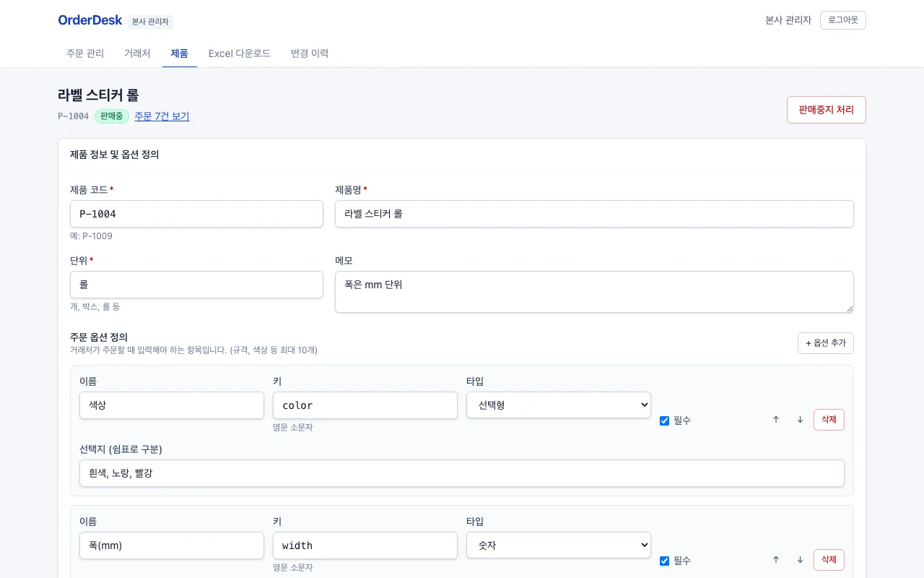Delete the 폭(mm) option
The width and height of the screenshot is (924, 578).
[x=829, y=560]
